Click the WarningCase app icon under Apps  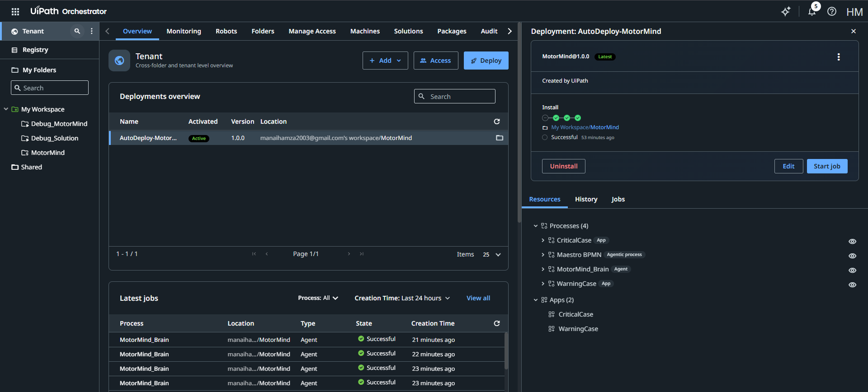552,329
